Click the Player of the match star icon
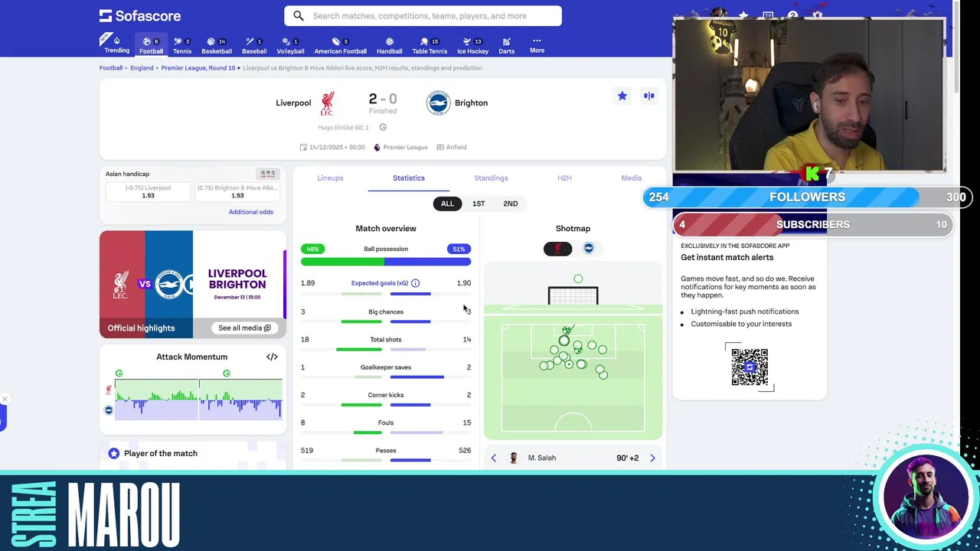This screenshot has height=551, width=980. pos(114,453)
